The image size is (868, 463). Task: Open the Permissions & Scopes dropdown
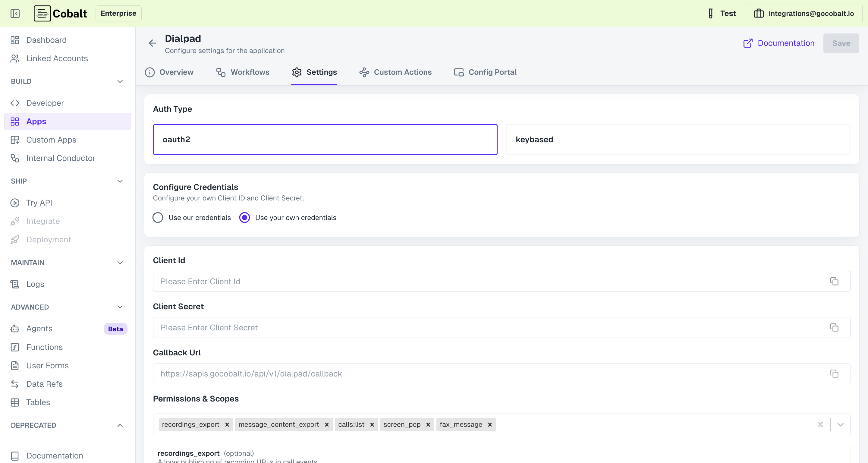coord(840,425)
